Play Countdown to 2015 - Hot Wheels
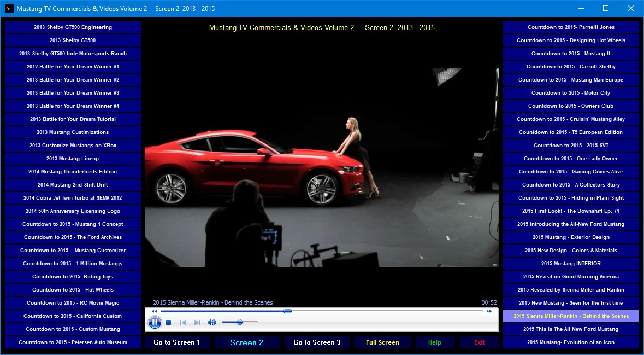 (x=73, y=290)
